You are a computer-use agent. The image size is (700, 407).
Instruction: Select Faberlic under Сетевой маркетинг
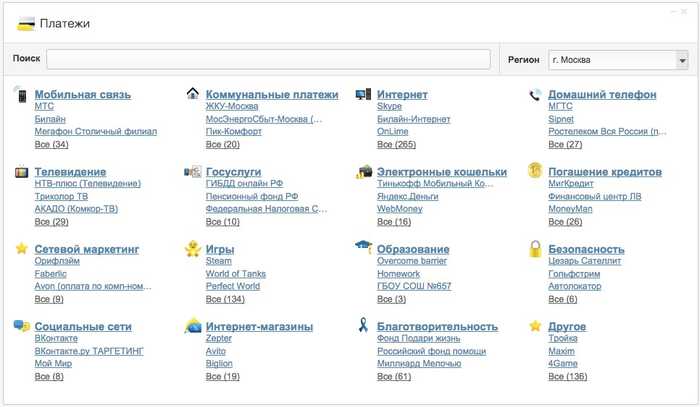[x=50, y=274]
